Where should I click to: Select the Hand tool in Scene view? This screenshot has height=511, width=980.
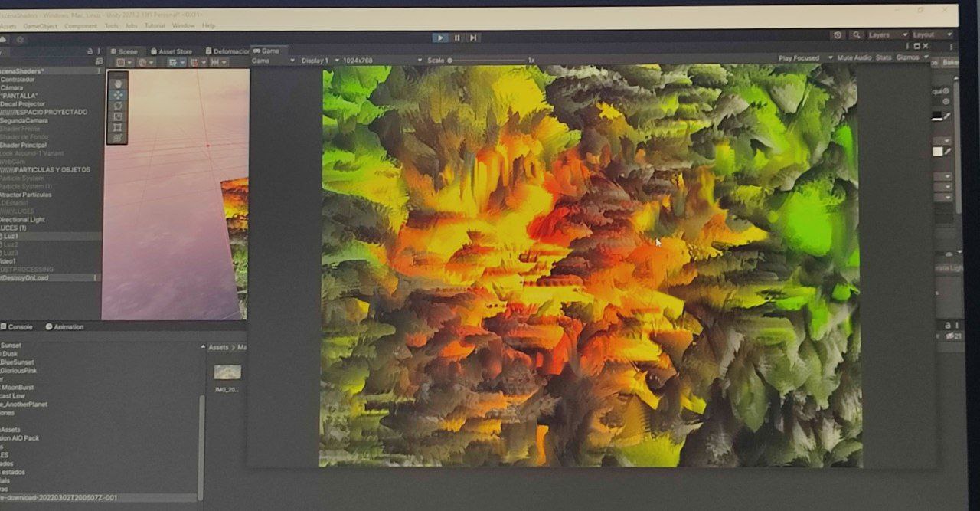118,84
